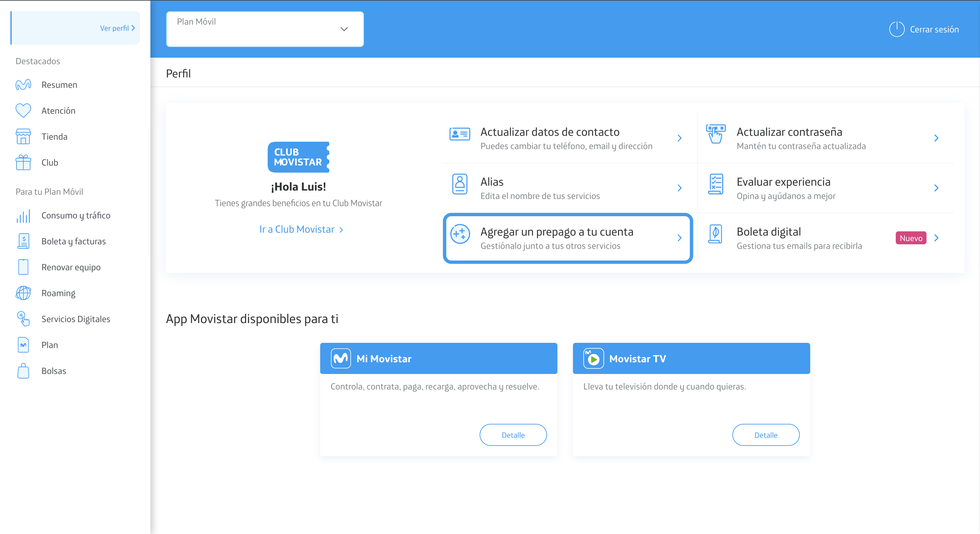Click the gift box icon beside Club
This screenshot has width=980, height=534.
click(x=23, y=162)
